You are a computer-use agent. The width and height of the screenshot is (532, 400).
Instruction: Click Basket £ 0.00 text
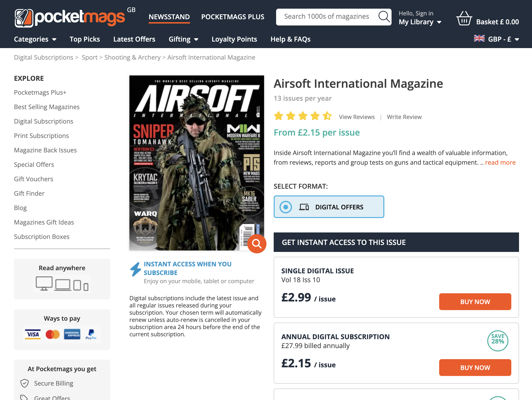point(497,22)
